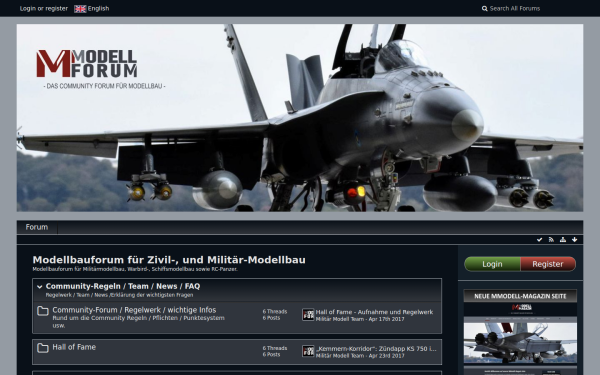Open the Forum tab

(37, 227)
